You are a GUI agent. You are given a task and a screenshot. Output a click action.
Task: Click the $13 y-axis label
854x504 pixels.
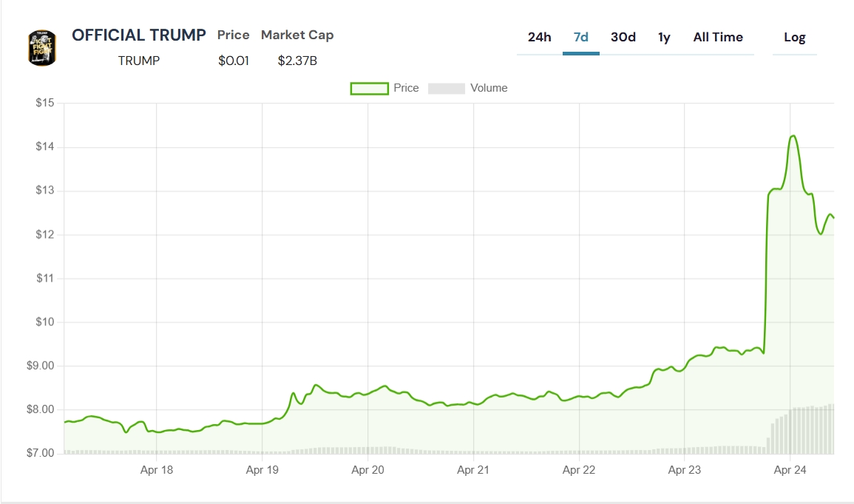click(x=45, y=191)
